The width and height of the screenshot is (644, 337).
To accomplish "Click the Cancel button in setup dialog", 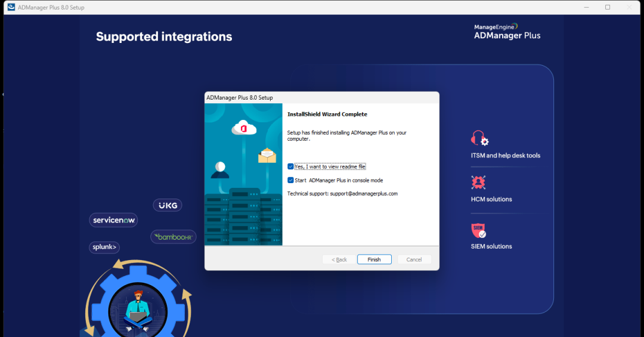I will pyautogui.click(x=414, y=259).
